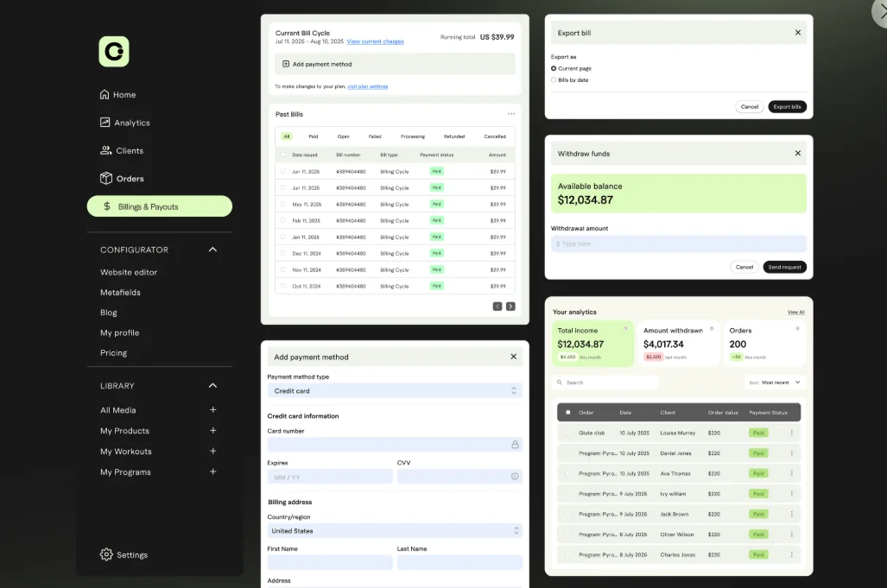Switch to the Refunded filter tab
The width and height of the screenshot is (887, 588).
point(454,136)
